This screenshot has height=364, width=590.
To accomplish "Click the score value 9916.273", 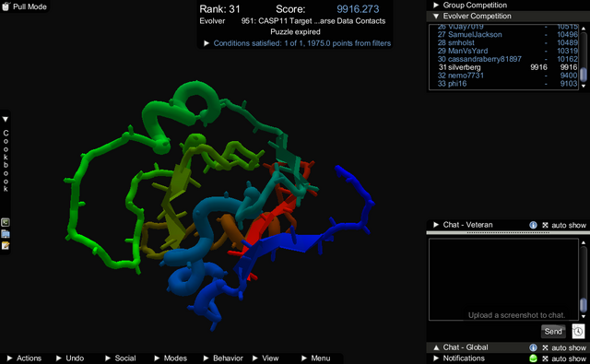I will (358, 9).
